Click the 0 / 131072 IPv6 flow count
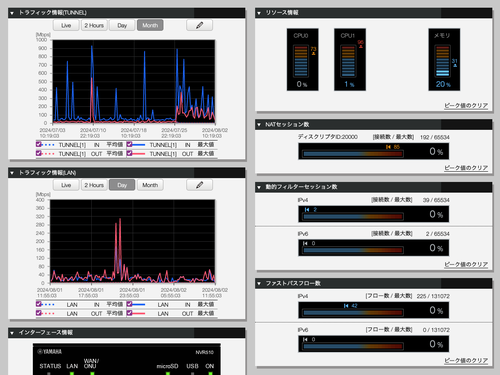Image resolution: width=500 pixels, height=375 pixels. point(436,330)
